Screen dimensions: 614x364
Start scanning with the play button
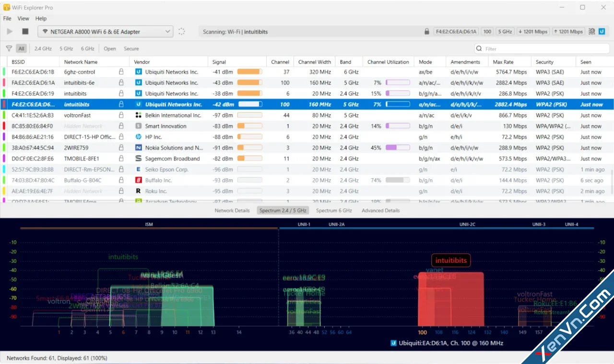click(x=10, y=32)
